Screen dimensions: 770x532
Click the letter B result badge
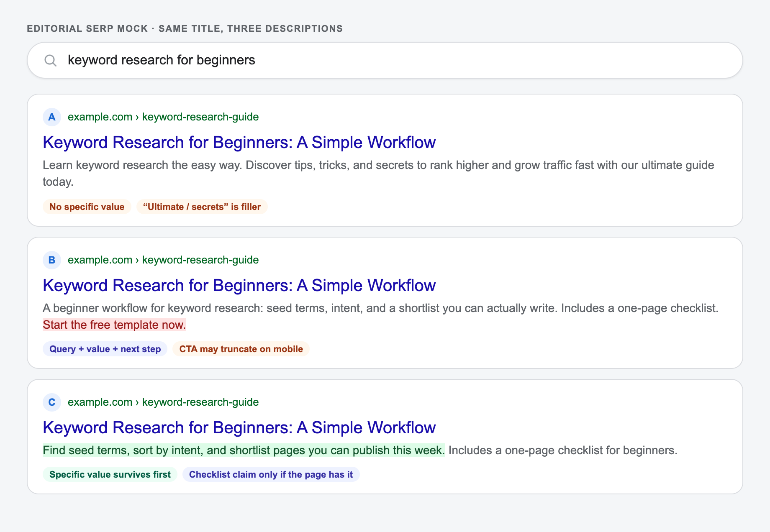pyautogui.click(x=52, y=260)
